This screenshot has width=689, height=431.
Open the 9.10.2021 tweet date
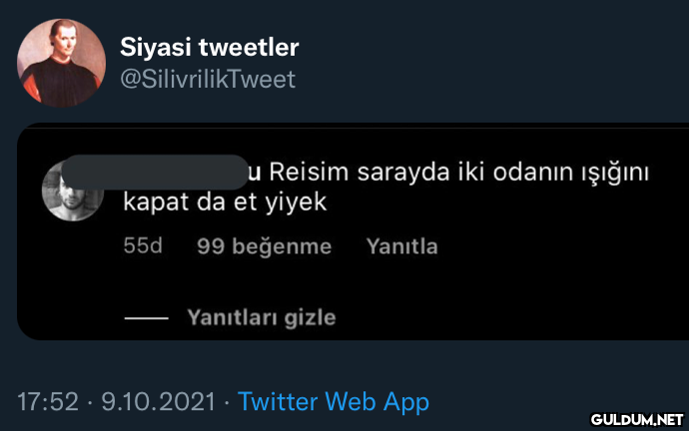pyautogui.click(x=159, y=402)
